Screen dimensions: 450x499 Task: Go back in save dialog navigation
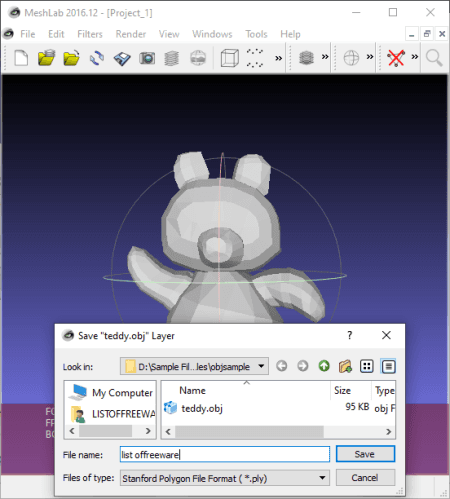tap(282, 366)
